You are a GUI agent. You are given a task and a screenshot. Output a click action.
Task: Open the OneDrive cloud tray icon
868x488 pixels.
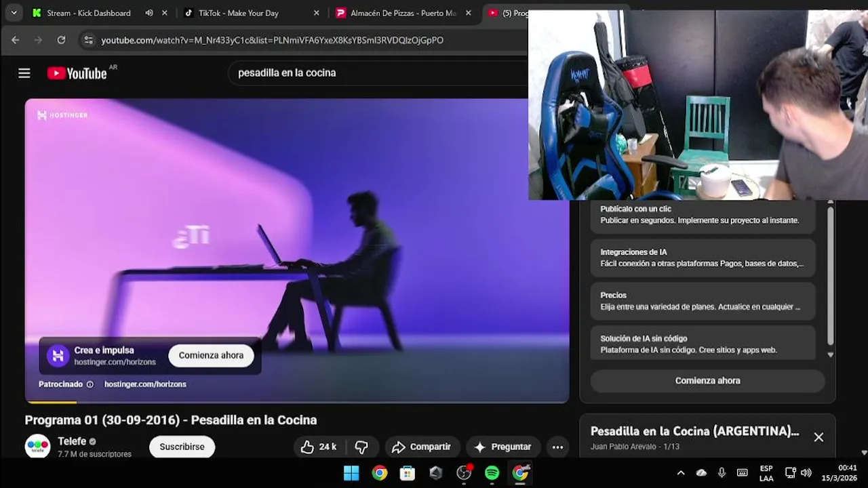701,473
